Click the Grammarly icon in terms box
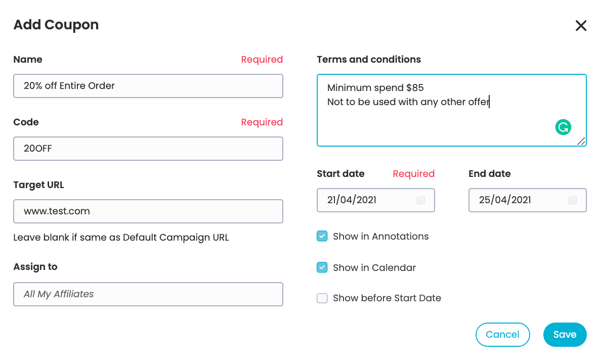The image size is (599, 364). point(563,127)
